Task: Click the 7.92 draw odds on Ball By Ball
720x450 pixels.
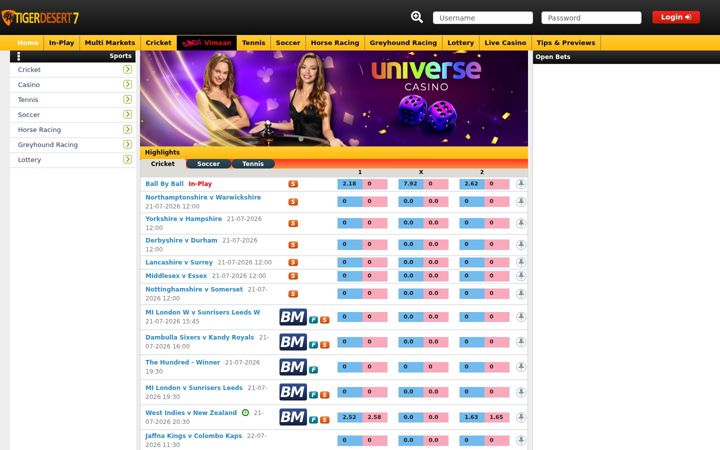Action: point(411,184)
